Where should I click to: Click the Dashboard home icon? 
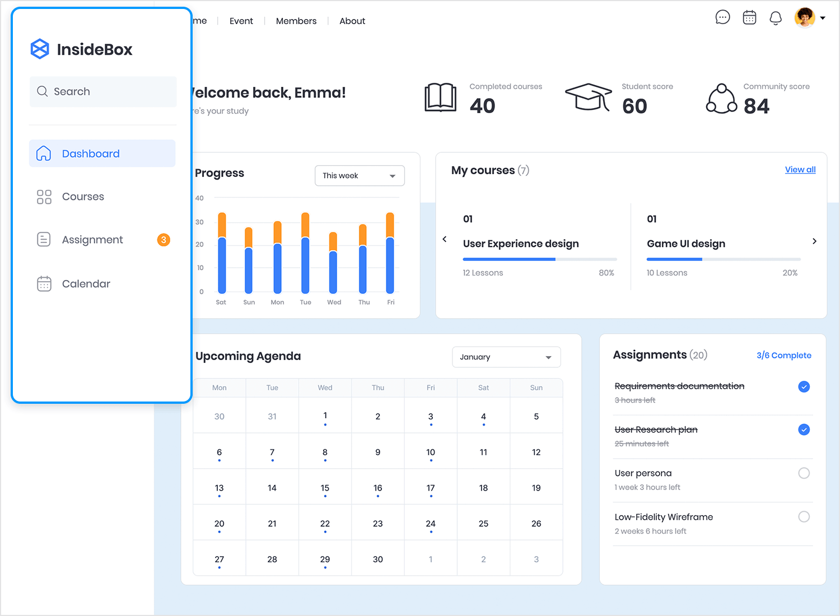click(44, 153)
